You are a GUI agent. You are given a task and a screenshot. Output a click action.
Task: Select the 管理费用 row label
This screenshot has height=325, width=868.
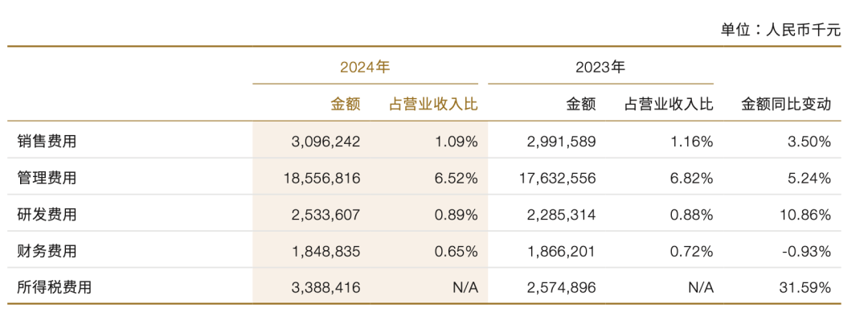point(47,178)
